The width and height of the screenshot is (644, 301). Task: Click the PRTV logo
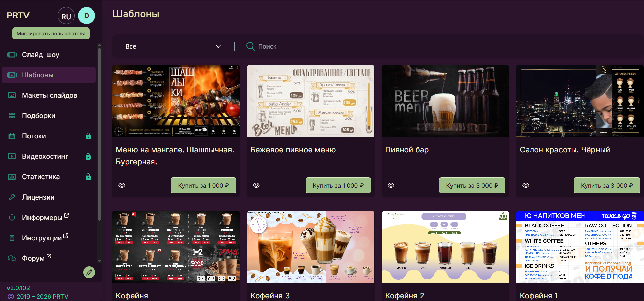coord(18,16)
